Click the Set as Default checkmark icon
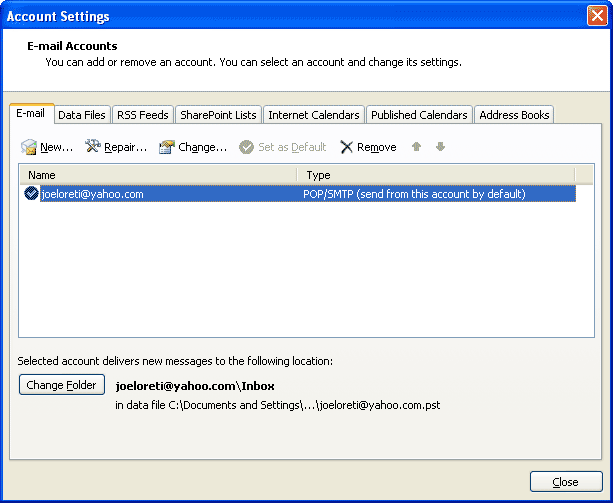613x503 pixels. [246, 147]
